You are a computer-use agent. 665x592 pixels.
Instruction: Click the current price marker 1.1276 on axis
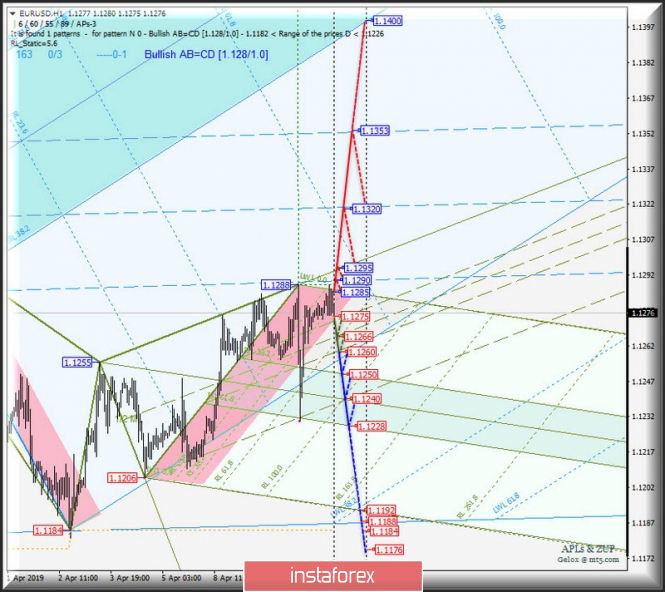[643, 313]
